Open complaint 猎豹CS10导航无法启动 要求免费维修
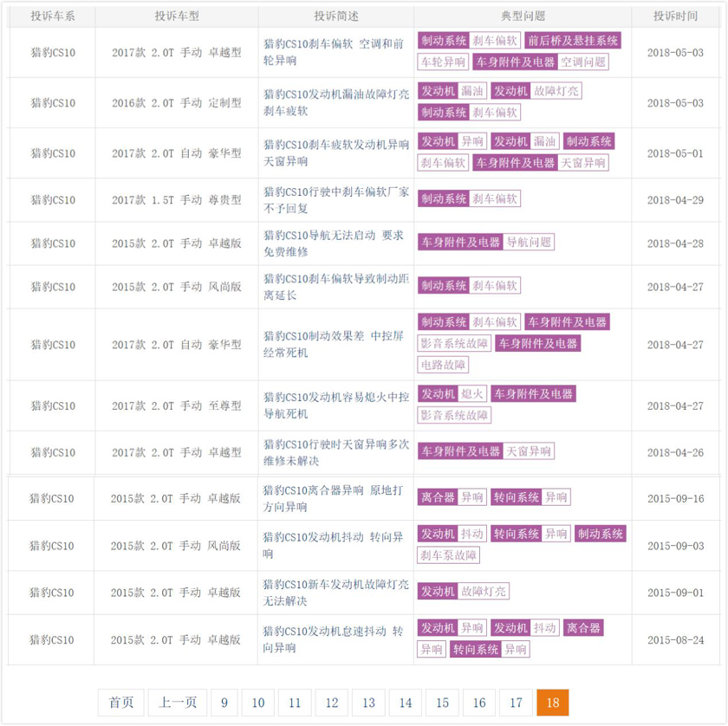Image resolution: width=728 pixels, height=726 pixels. coord(334,243)
